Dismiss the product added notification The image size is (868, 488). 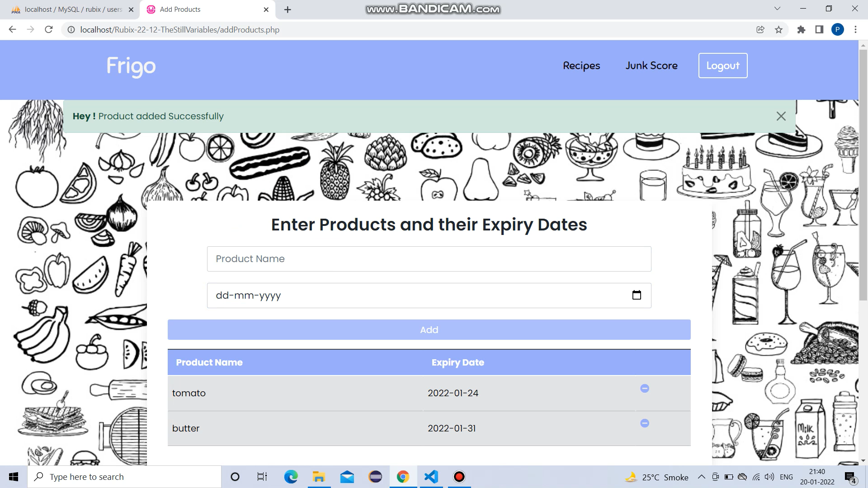[x=781, y=116]
